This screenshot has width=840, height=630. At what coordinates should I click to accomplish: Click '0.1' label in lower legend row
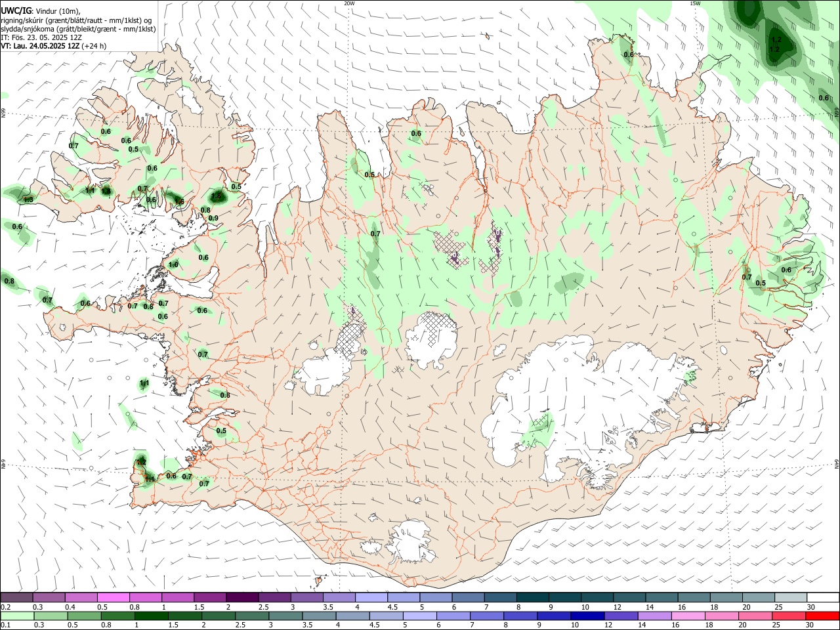[7, 625]
